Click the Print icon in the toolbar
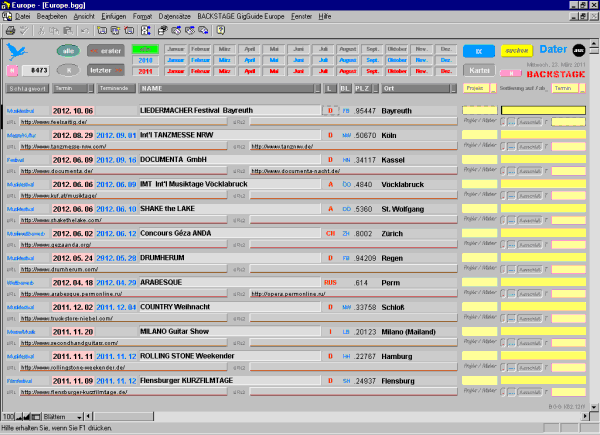 click(10, 30)
